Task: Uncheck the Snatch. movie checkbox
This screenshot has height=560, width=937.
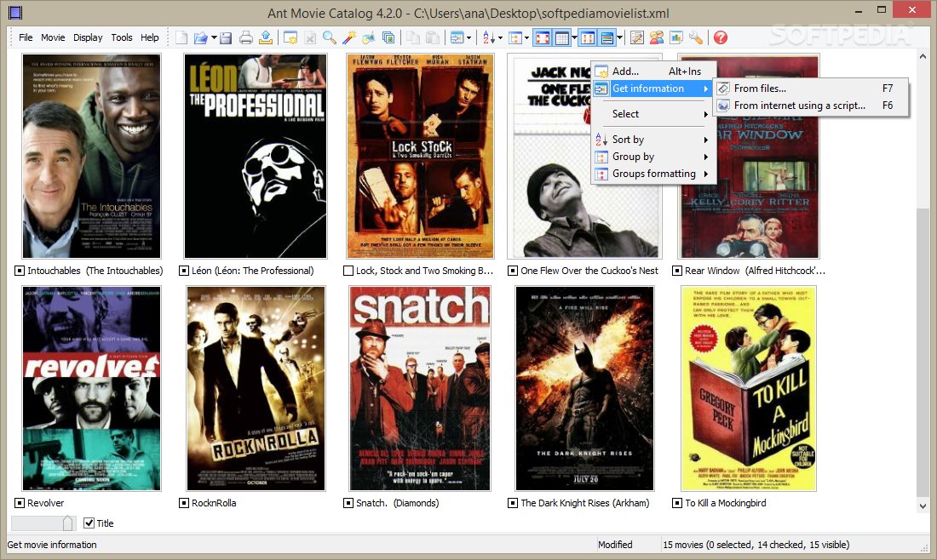Action: [348, 503]
